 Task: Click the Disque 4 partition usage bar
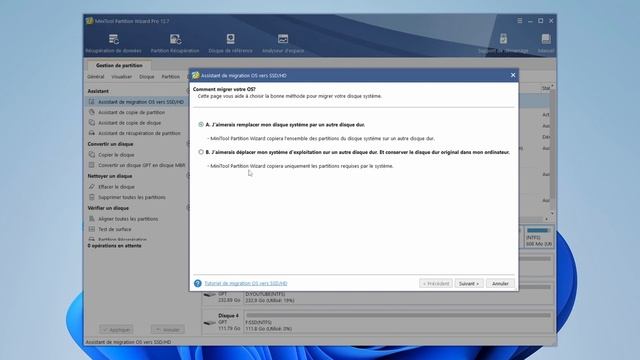point(398,315)
